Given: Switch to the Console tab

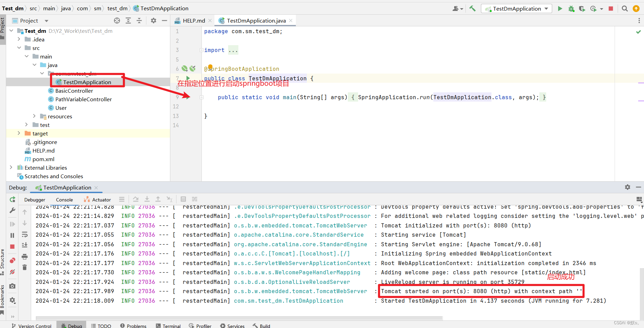Looking at the screenshot, I should tap(64, 199).
